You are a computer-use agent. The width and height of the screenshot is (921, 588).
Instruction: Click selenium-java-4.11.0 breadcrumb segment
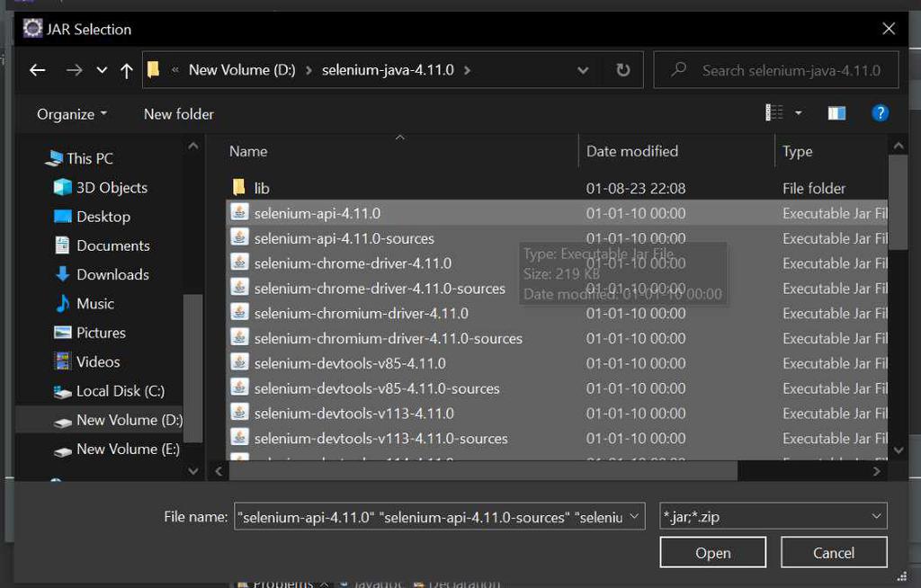pyautogui.click(x=388, y=70)
